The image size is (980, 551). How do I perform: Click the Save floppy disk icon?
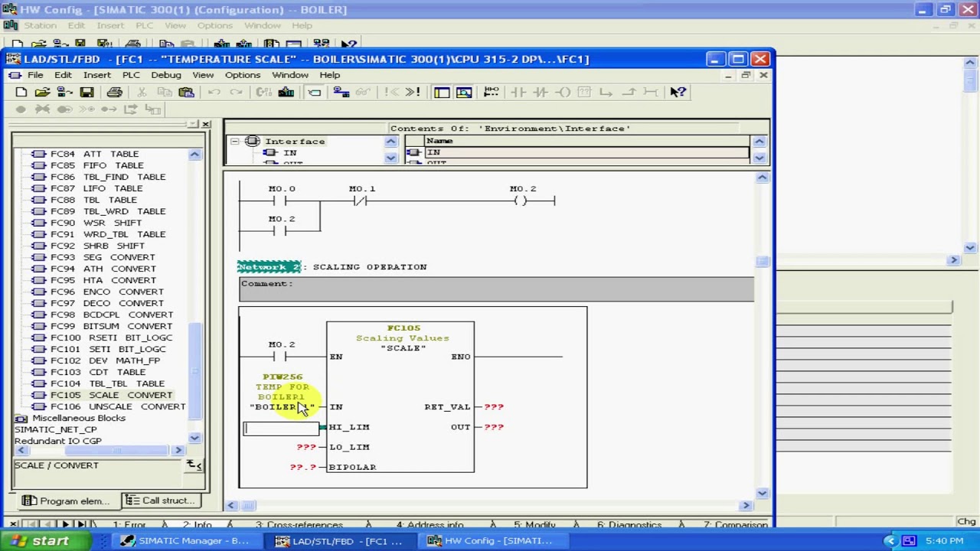(x=87, y=92)
